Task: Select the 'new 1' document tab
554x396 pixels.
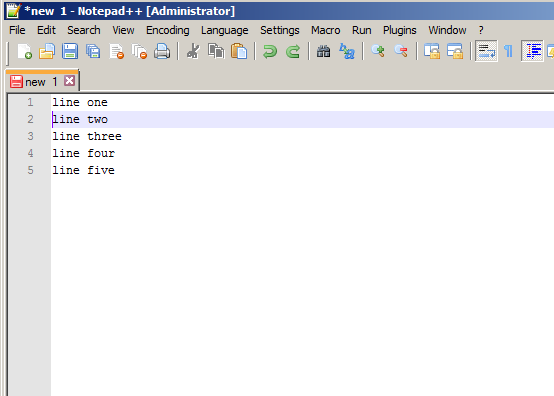Action: 42,82
